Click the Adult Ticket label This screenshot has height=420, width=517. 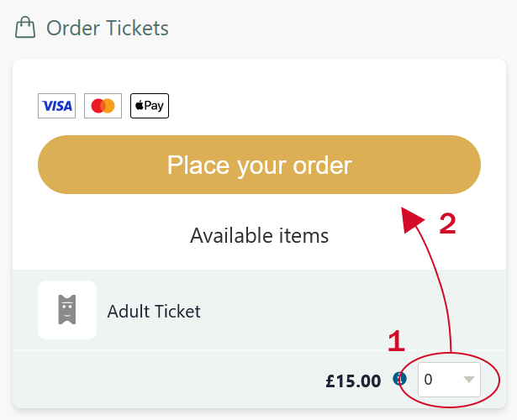pos(154,312)
